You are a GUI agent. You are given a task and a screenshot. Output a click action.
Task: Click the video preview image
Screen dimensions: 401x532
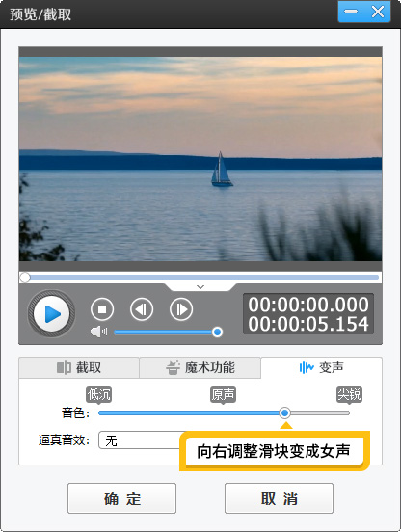pyautogui.click(x=200, y=159)
